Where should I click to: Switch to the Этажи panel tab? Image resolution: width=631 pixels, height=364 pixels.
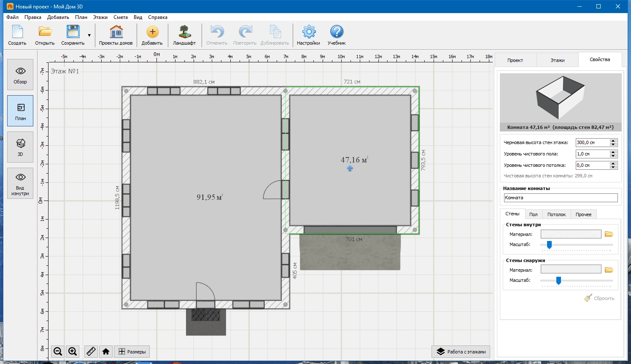[x=557, y=60]
